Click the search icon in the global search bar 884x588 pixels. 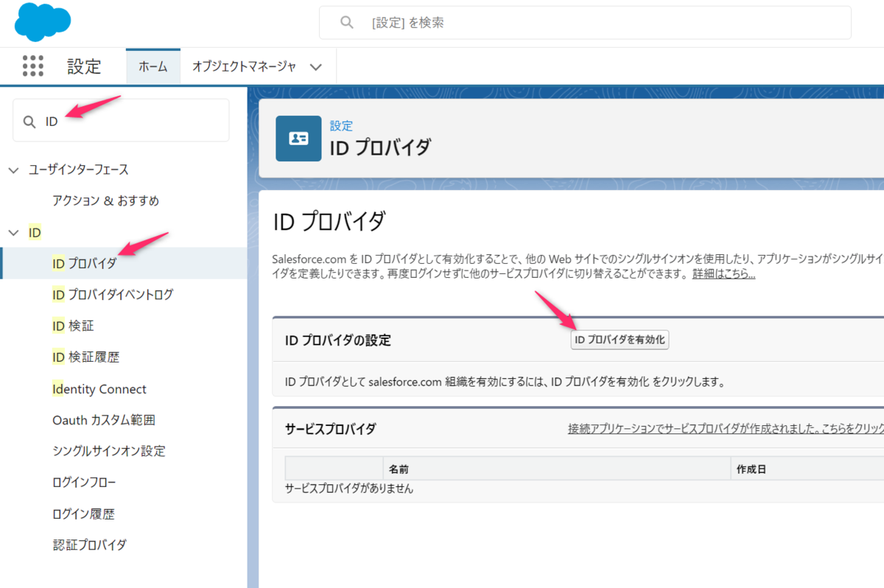(346, 22)
